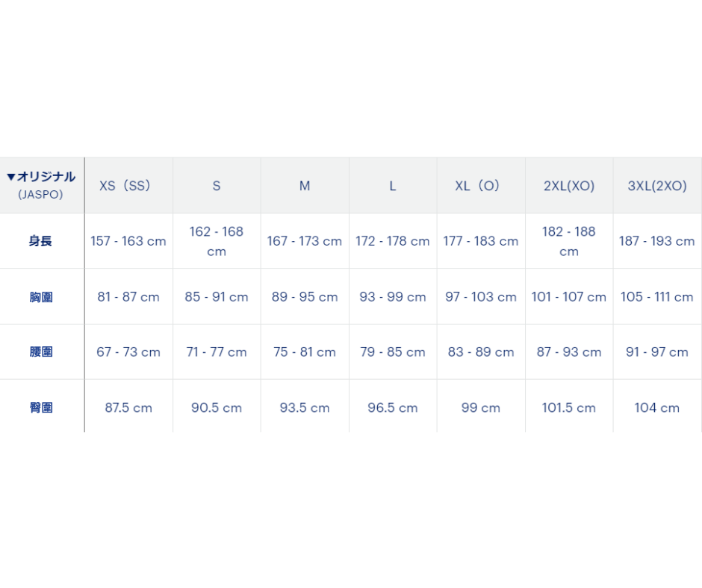Click the 身長 row label

(x=41, y=241)
